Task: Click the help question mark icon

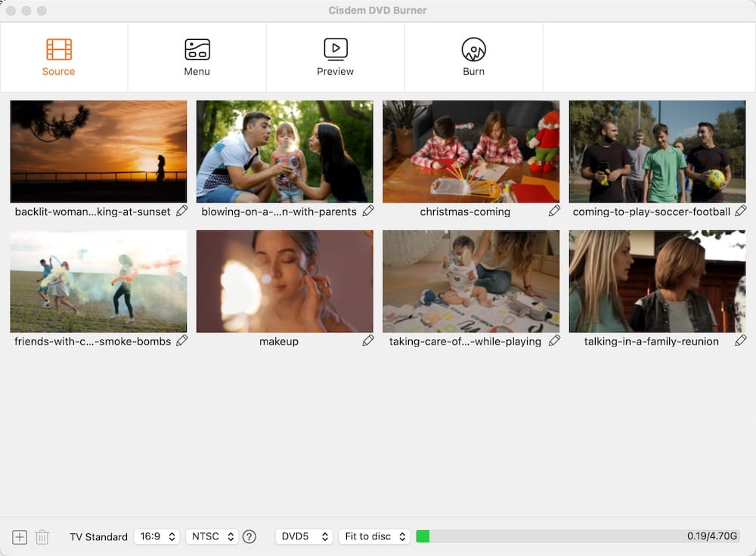Action: pyautogui.click(x=249, y=536)
